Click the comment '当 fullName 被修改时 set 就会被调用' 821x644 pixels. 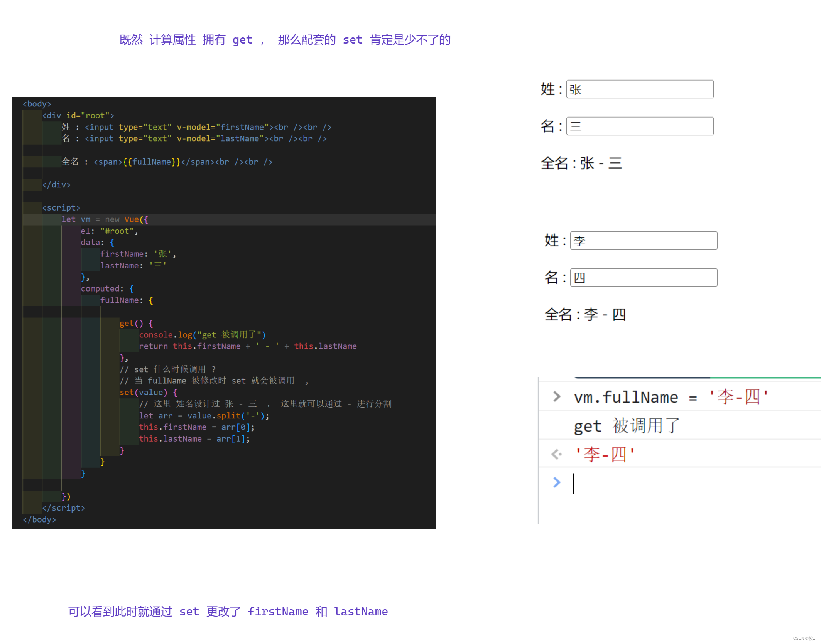click(x=214, y=381)
